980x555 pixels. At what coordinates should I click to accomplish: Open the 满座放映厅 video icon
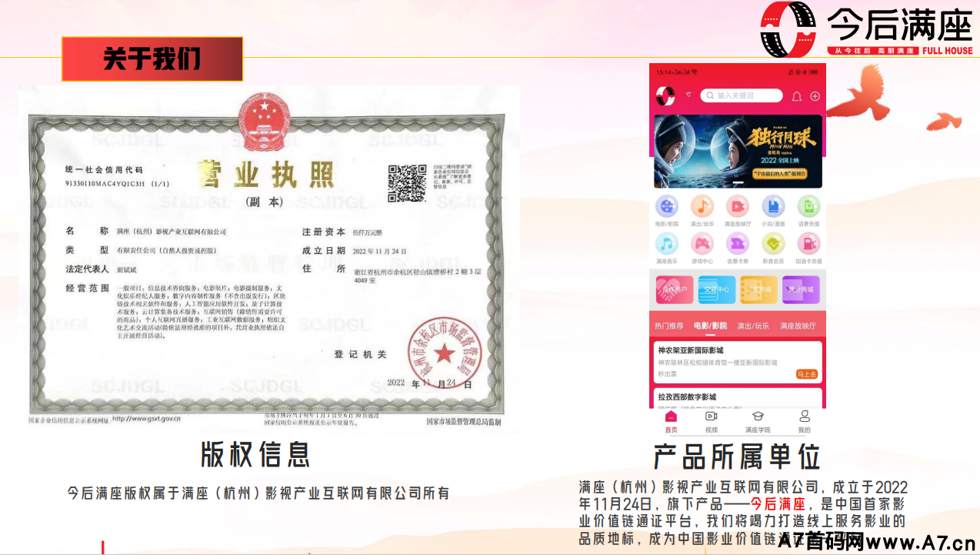tap(737, 206)
